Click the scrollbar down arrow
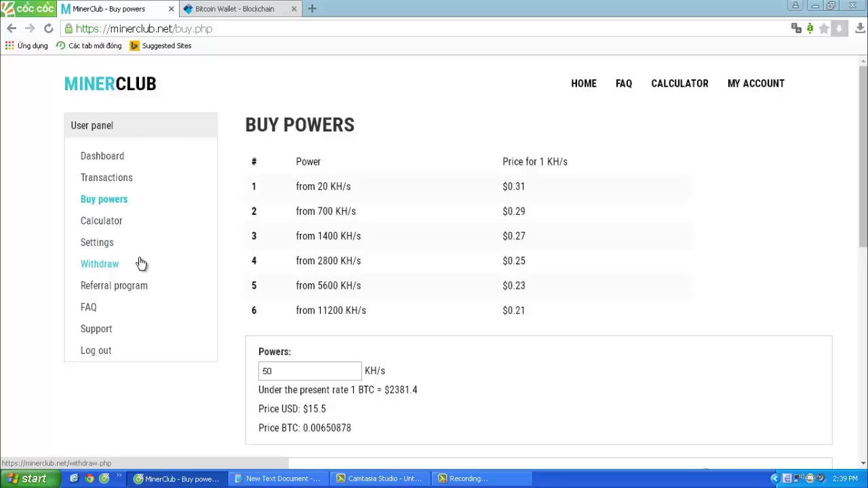 tap(863, 463)
